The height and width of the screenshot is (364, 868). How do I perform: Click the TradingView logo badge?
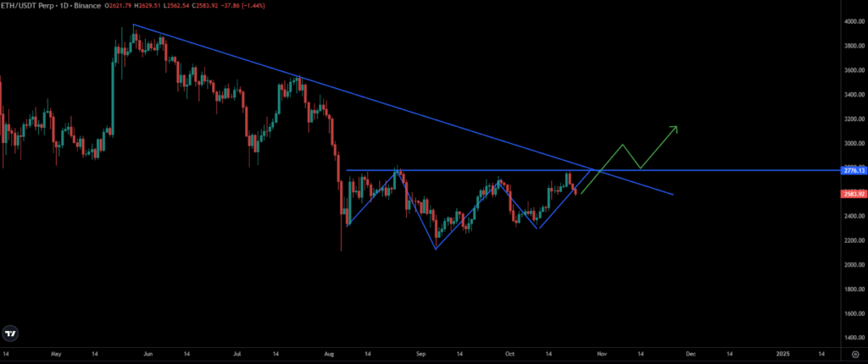[x=10, y=334]
